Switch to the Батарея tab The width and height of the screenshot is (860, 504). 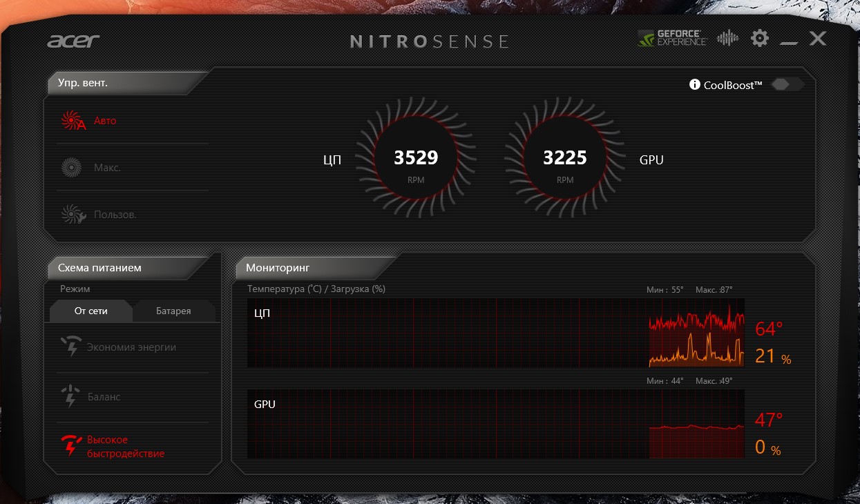pos(173,311)
